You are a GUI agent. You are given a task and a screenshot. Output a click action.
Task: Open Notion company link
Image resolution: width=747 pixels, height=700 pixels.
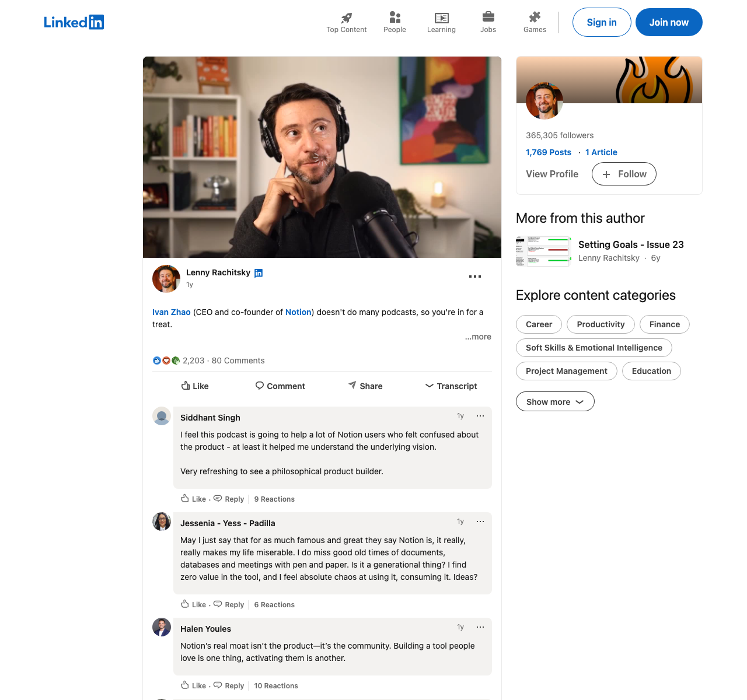click(298, 312)
